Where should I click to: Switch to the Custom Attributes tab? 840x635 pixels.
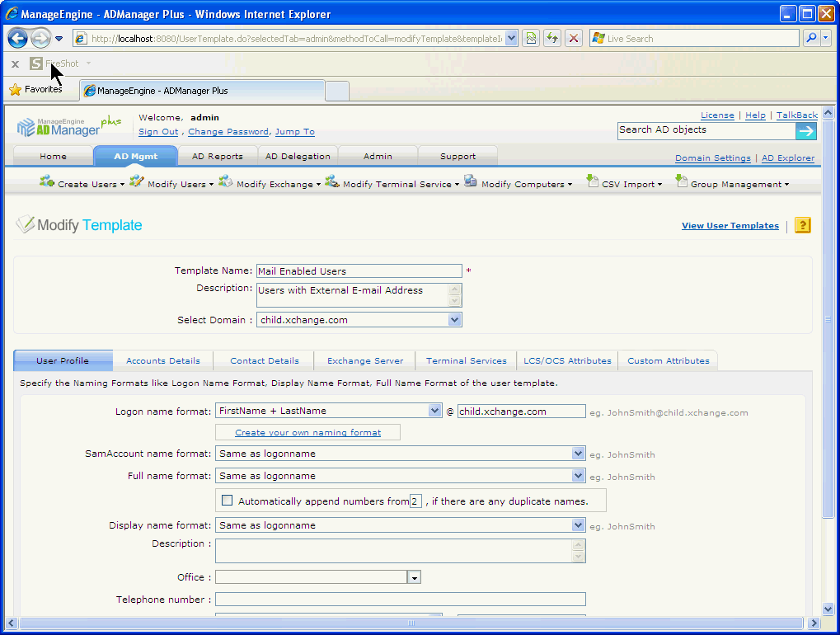(x=668, y=360)
